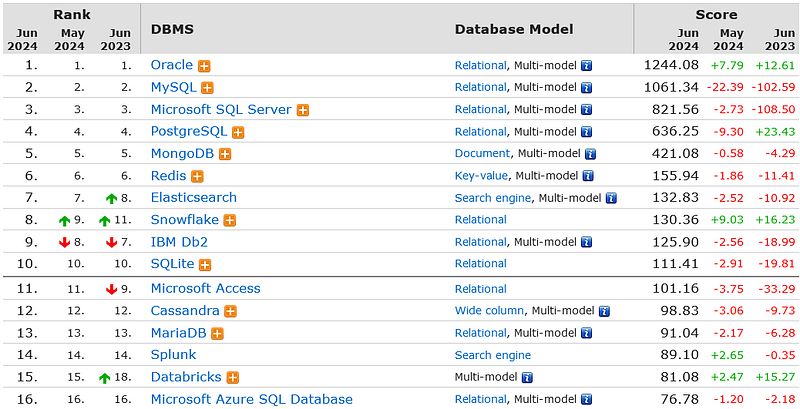Screen dimensions: 800x409
Task: Click the orange plus icon next to MariaDB
Action: tap(217, 334)
